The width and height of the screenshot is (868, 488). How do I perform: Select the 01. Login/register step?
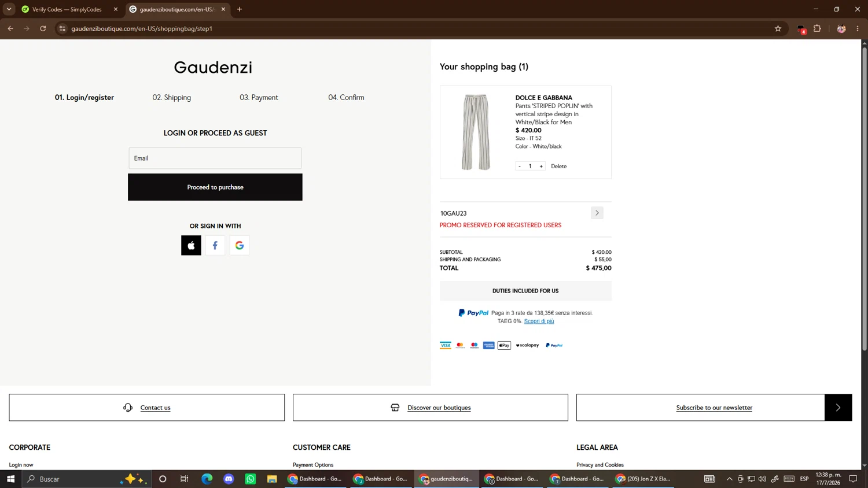point(84,97)
